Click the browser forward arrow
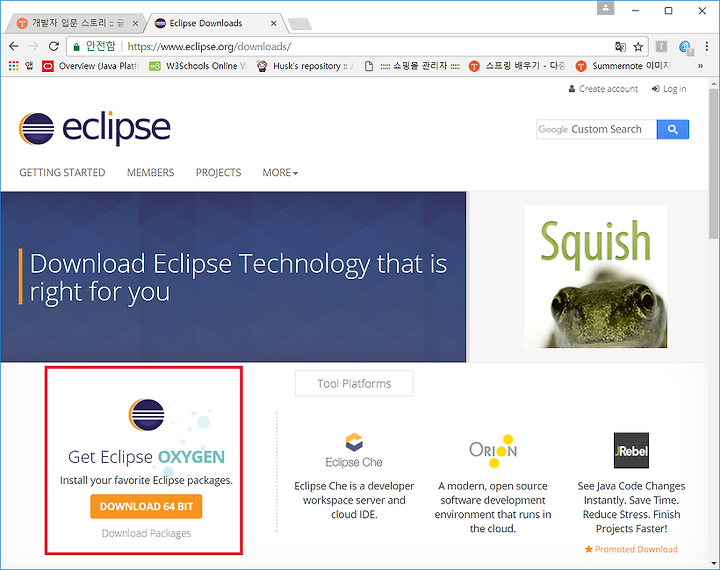This screenshot has height=570, width=720. pos(34,46)
